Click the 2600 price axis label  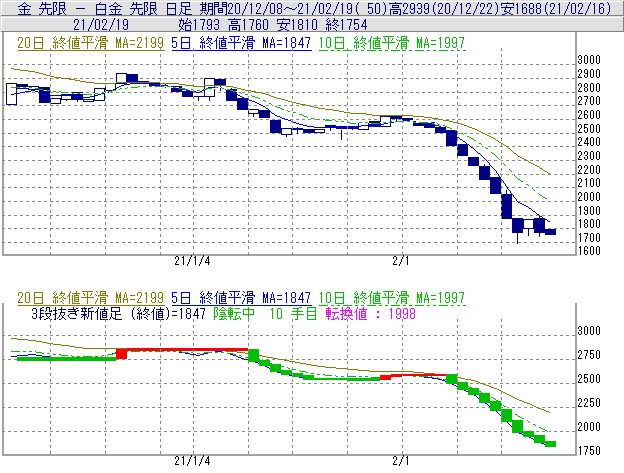click(589, 115)
